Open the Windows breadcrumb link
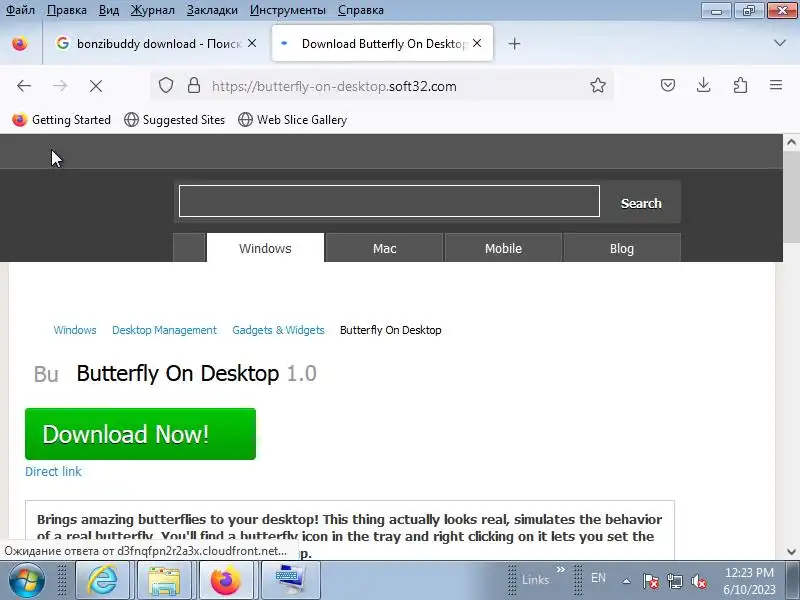The height and width of the screenshot is (600, 800). [x=75, y=330]
